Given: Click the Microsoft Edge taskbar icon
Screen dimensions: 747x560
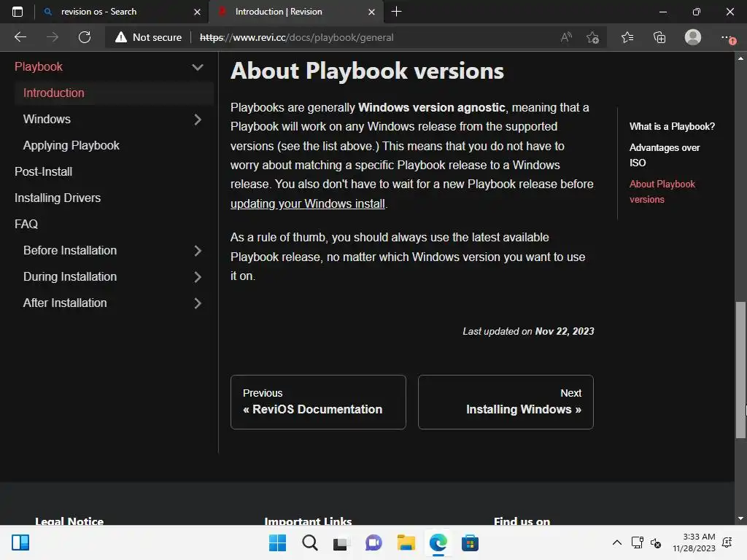Looking at the screenshot, I should tap(438, 542).
